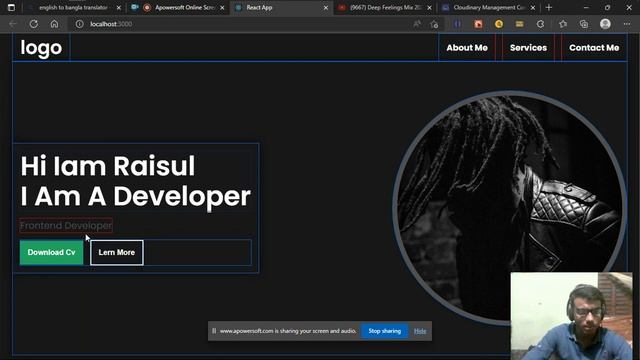Open the Services nav link
Image resolution: width=640 pixels, height=360 pixels.
pos(528,48)
